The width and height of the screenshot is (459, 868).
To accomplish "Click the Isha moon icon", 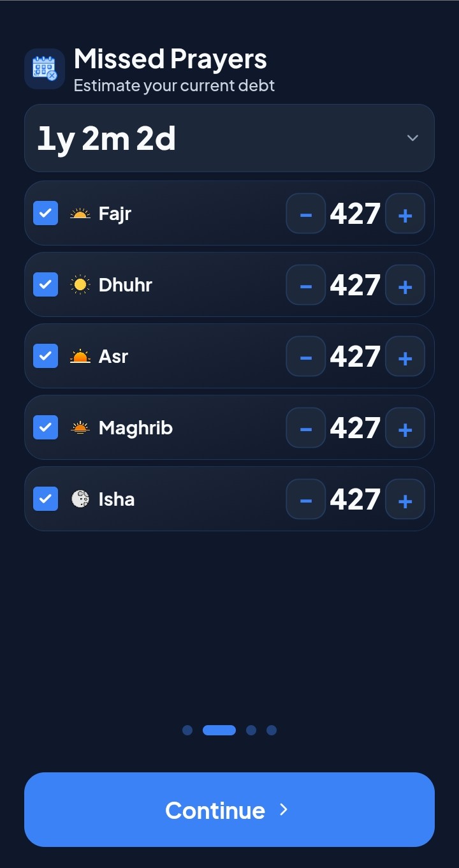I will tap(80, 499).
